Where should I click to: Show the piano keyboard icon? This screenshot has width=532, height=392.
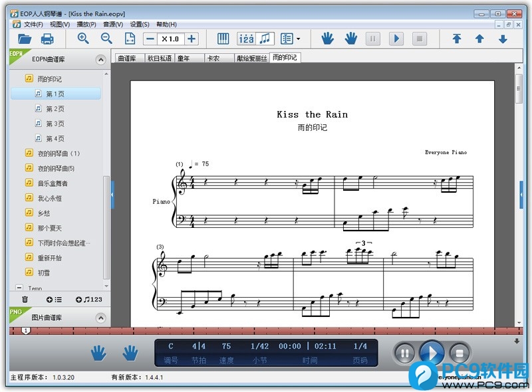coord(223,39)
